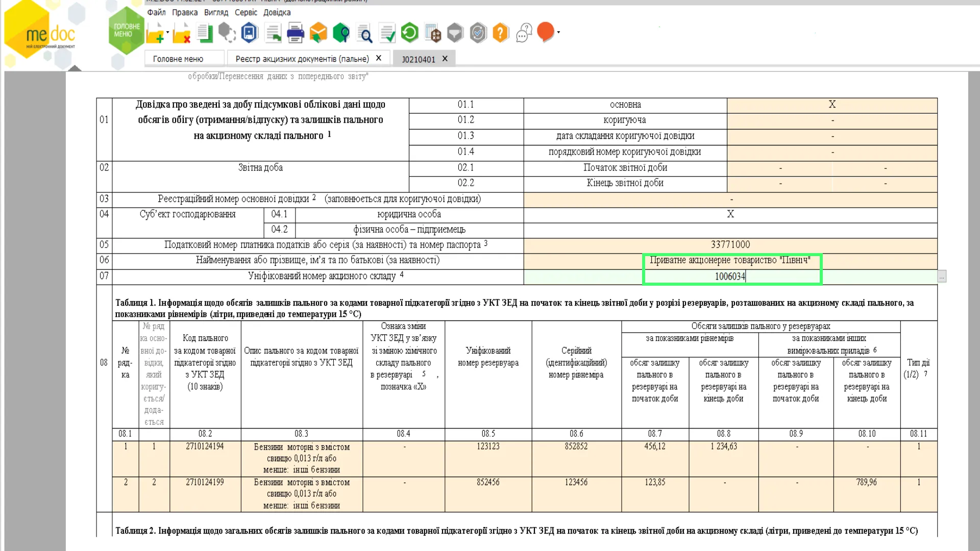The image size is (980, 551).
Task: Click the orange envelope send icon
Action: (318, 34)
